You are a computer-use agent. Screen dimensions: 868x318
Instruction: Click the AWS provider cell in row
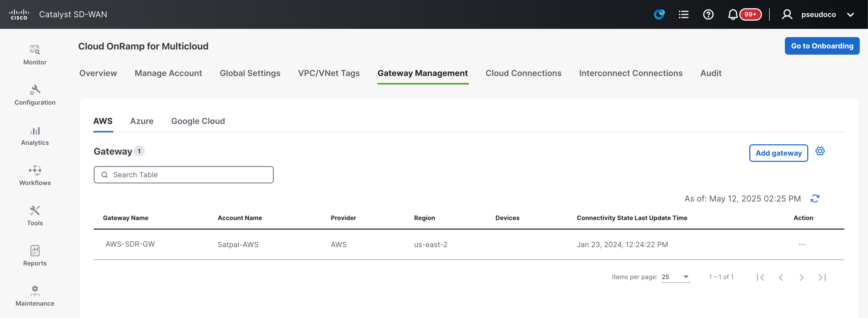338,245
